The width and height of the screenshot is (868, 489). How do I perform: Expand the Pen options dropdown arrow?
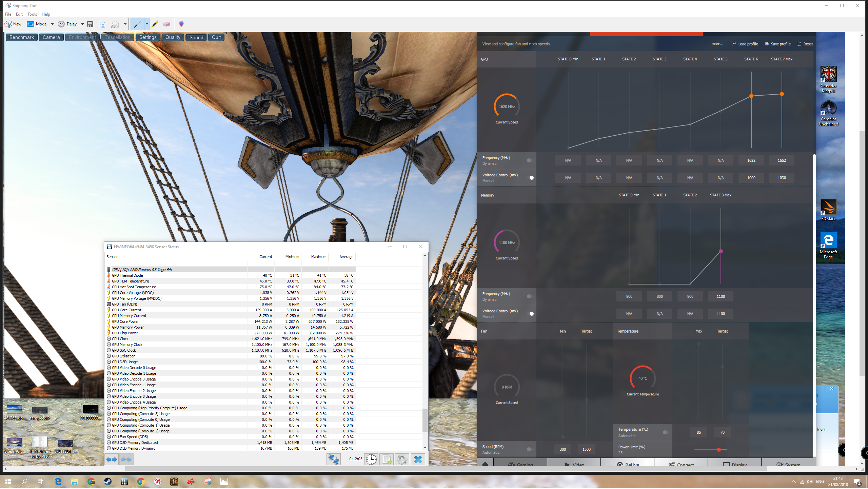click(x=147, y=24)
